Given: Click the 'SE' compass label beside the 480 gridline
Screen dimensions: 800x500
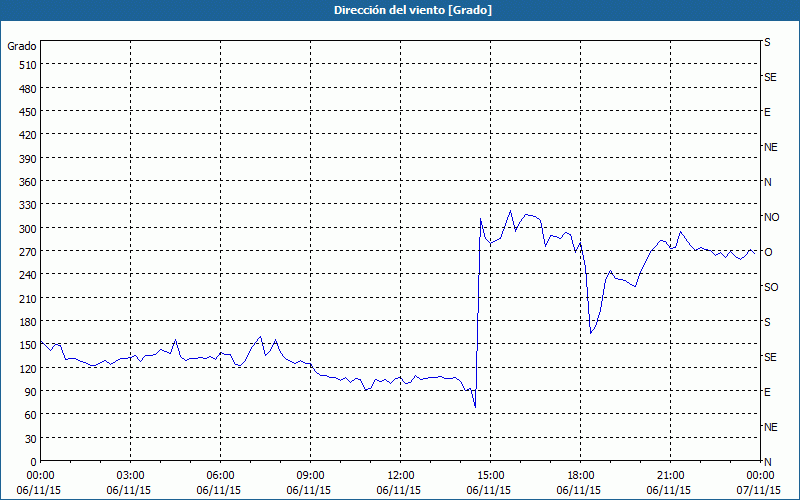Looking at the screenshot, I should [x=770, y=77].
